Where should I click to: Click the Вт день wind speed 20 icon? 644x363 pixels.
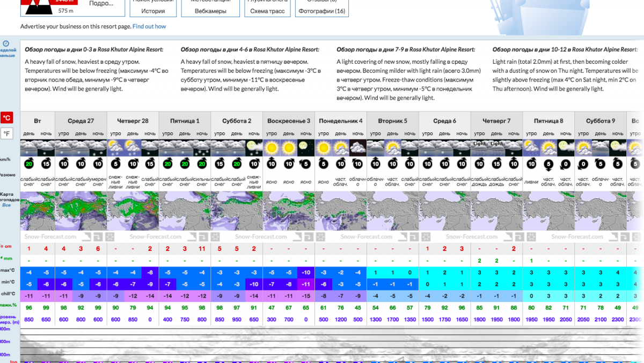click(x=29, y=164)
